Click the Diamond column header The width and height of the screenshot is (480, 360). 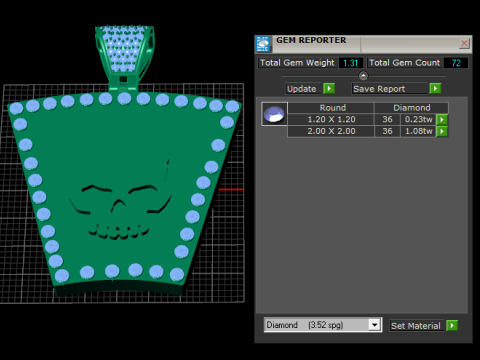pyautogui.click(x=411, y=108)
